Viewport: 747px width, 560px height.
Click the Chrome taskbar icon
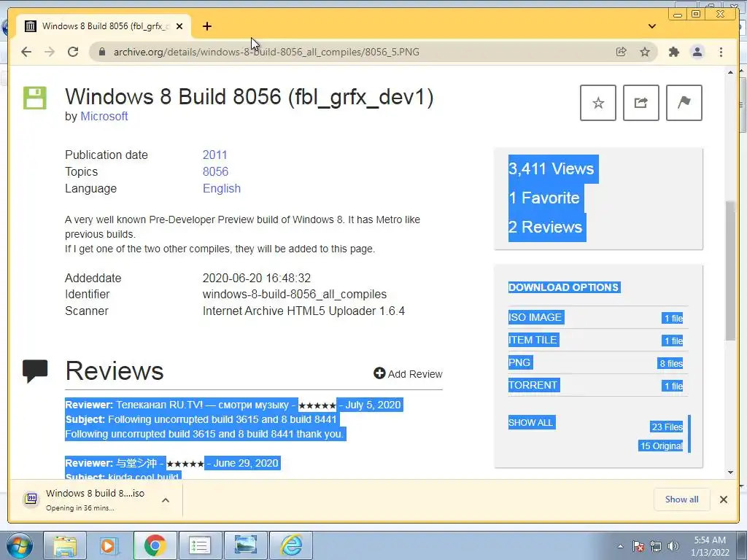[x=155, y=545]
